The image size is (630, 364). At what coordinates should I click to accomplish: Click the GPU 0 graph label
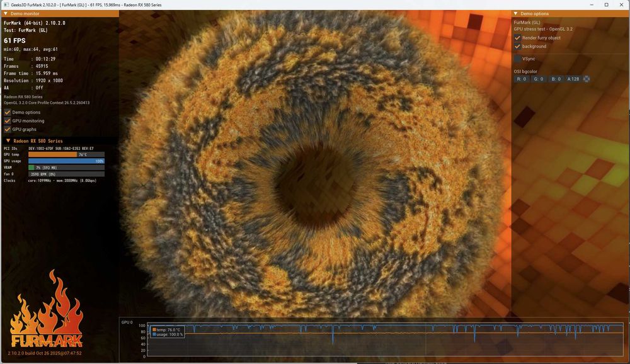point(127,322)
